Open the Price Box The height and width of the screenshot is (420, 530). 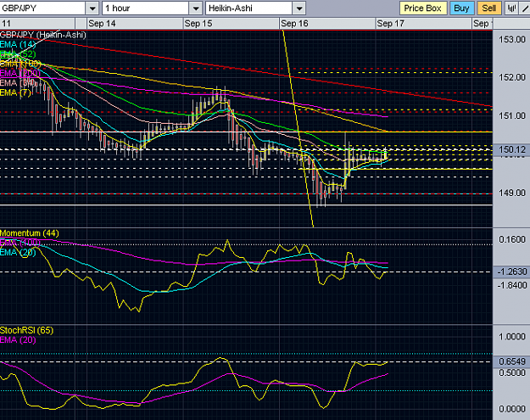point(423,8)
